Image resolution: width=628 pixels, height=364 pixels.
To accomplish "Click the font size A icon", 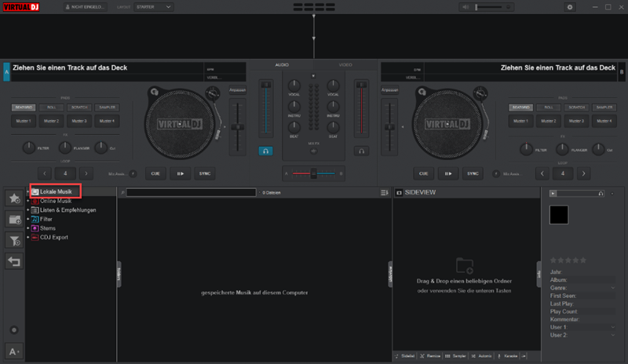I will click(13, 351).
